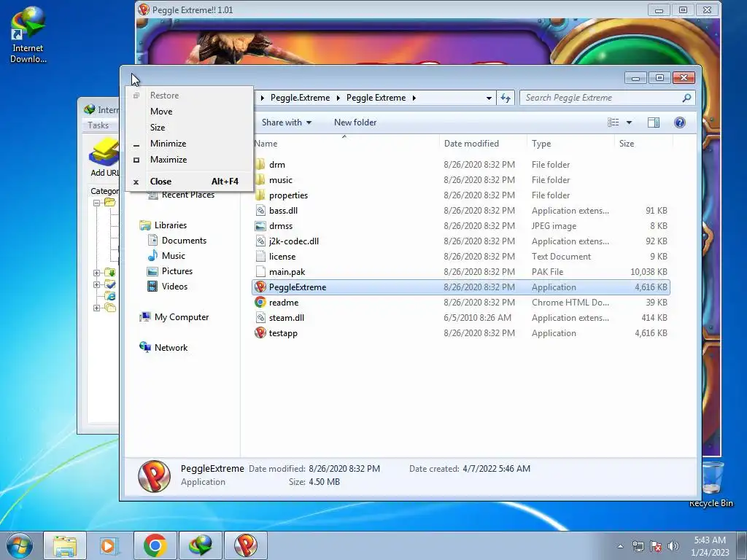Click Peggle.Extreme breadcrumb in address bar

pyautogui.click(x=300, y=98)
